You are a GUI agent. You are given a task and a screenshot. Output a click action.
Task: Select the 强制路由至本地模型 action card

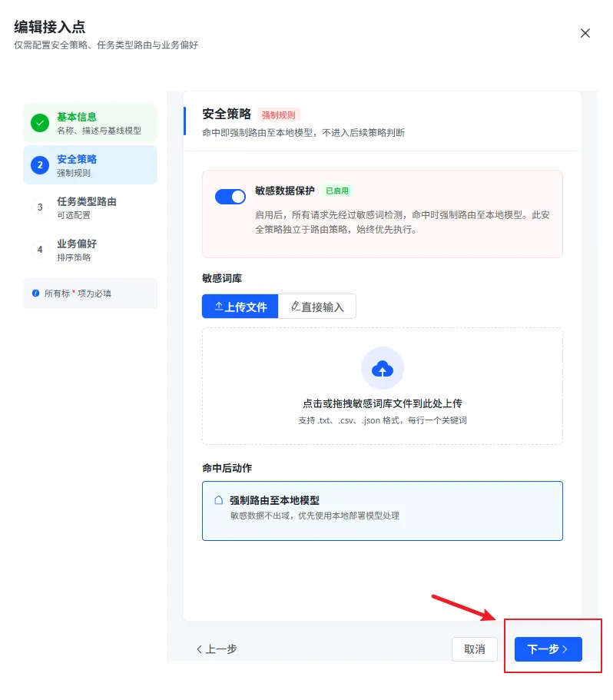[383, 511]
